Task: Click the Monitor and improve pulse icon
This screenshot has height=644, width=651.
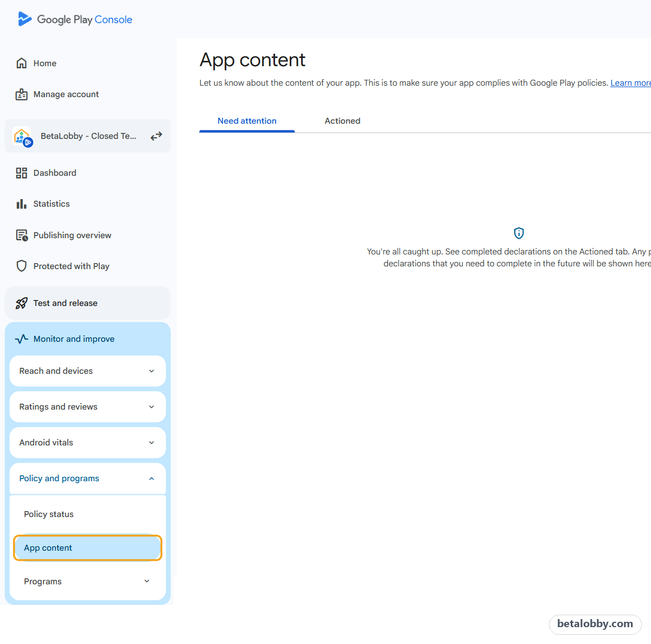Action: pyautogui.click(x=22, y=339)
